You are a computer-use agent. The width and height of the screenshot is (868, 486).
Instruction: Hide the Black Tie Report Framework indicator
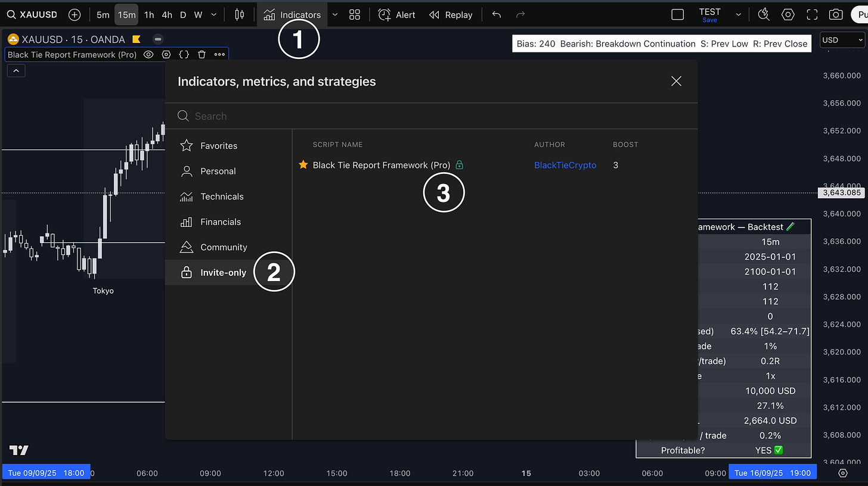148,55
